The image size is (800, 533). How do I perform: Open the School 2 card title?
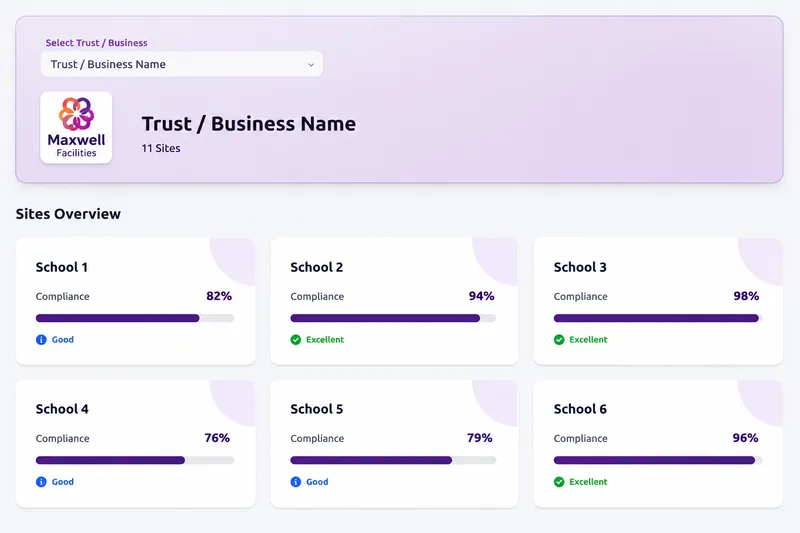click(316, 267)
